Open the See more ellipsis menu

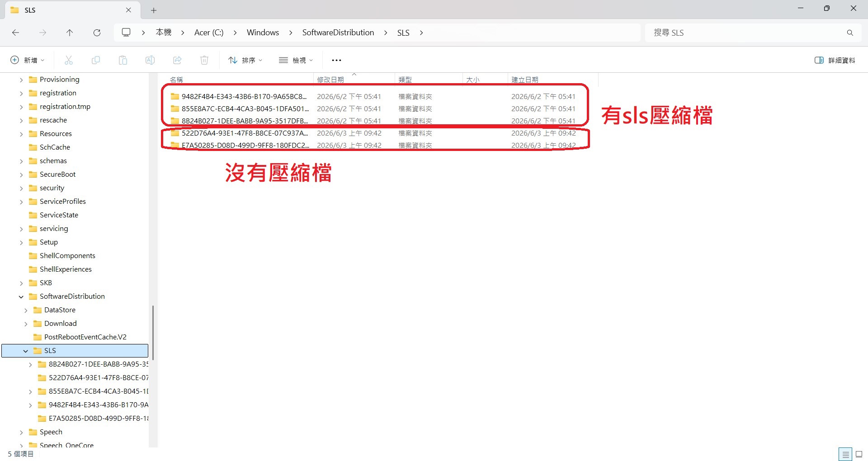pyautogui.click(x=336, y=60)
